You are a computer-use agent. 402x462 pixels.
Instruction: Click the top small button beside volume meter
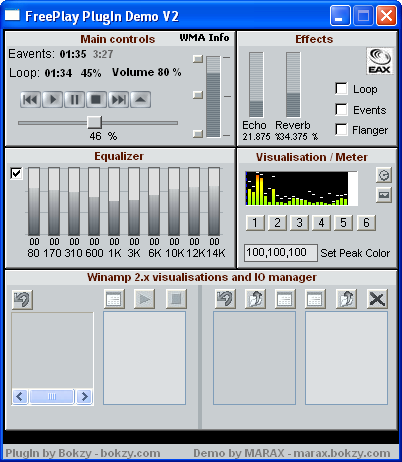tap(198, 59)
